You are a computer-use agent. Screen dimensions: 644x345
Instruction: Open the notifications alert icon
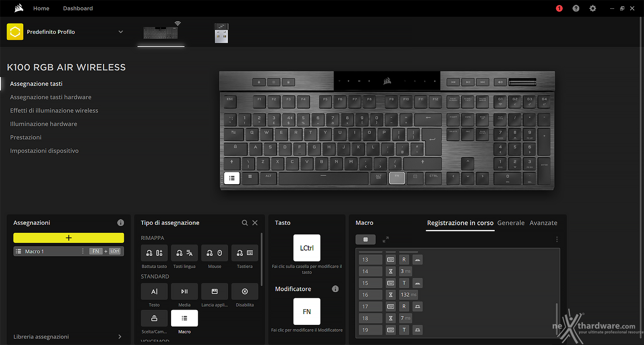coord(559,8)
